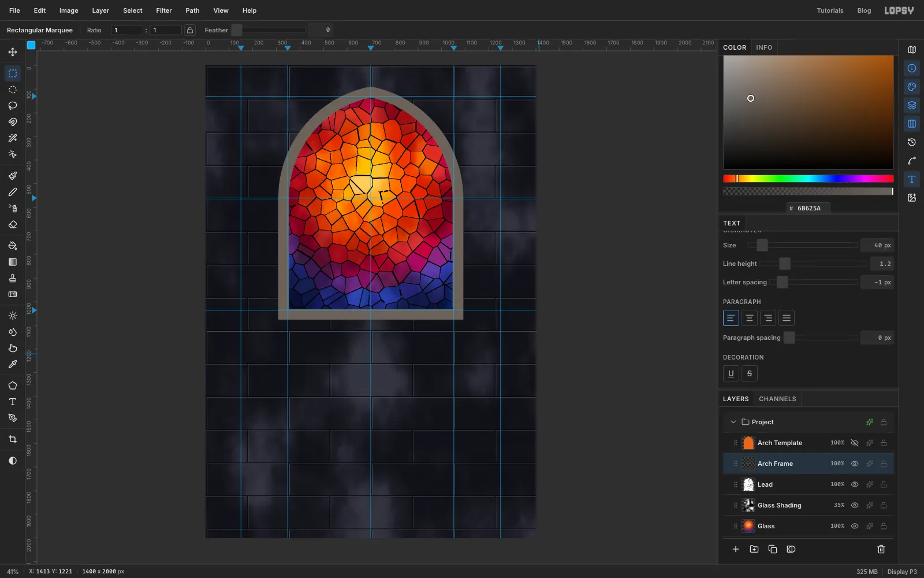
Task: Select the Shape polygon tool
Action: pos(13,386)
